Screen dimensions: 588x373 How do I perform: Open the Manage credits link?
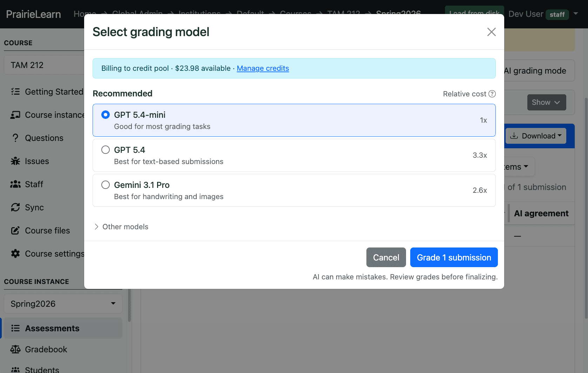click(x=263, y=68)
